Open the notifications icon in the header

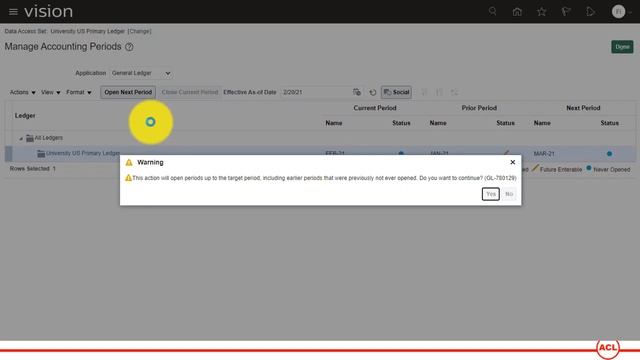(590, 12)
